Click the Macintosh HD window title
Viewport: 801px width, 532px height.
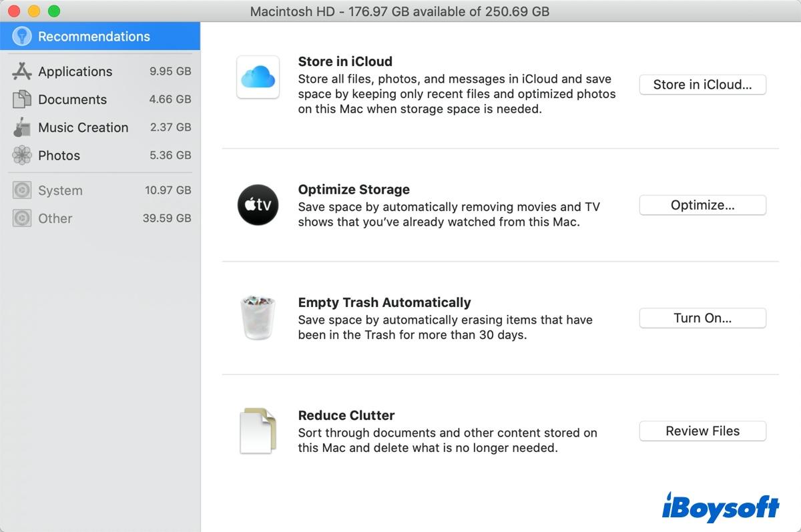coord(399,11)
